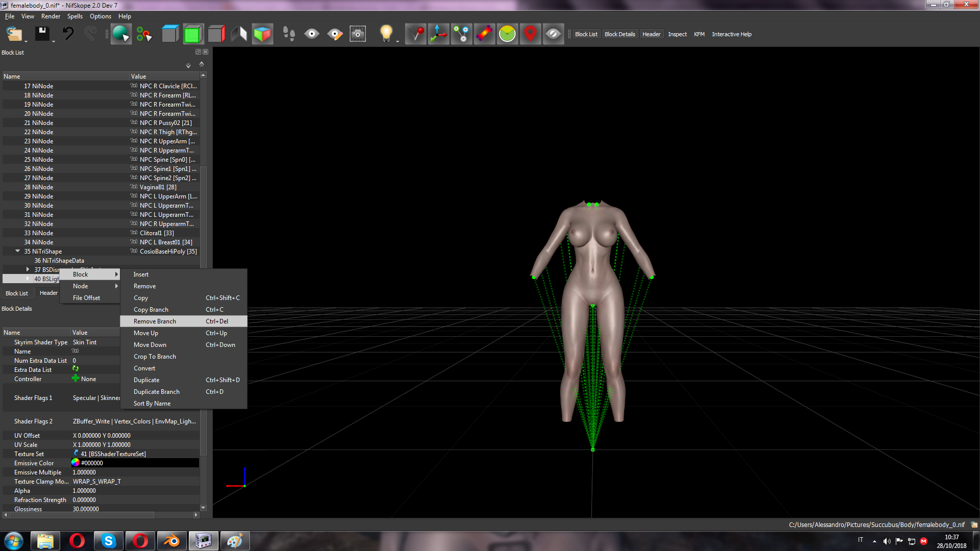Click the red location marker icon
This screenshot has height=551, width=980.
(530, 34)
